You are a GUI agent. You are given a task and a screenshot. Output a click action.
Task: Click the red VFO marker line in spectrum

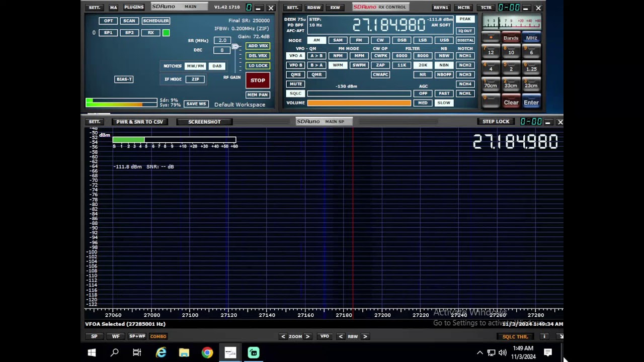[353, 217]
